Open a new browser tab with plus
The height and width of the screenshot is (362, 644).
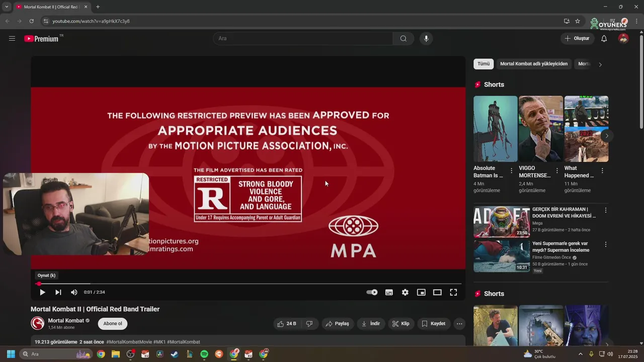[98, 7]
